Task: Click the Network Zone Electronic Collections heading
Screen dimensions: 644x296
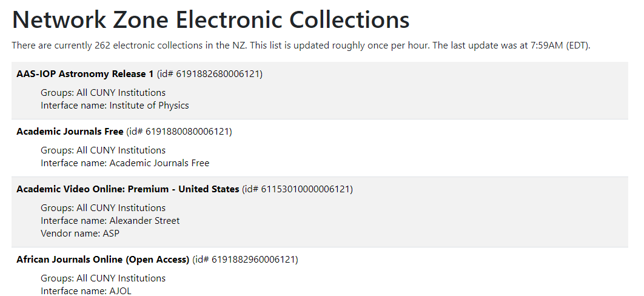Action: coord(211,19)
